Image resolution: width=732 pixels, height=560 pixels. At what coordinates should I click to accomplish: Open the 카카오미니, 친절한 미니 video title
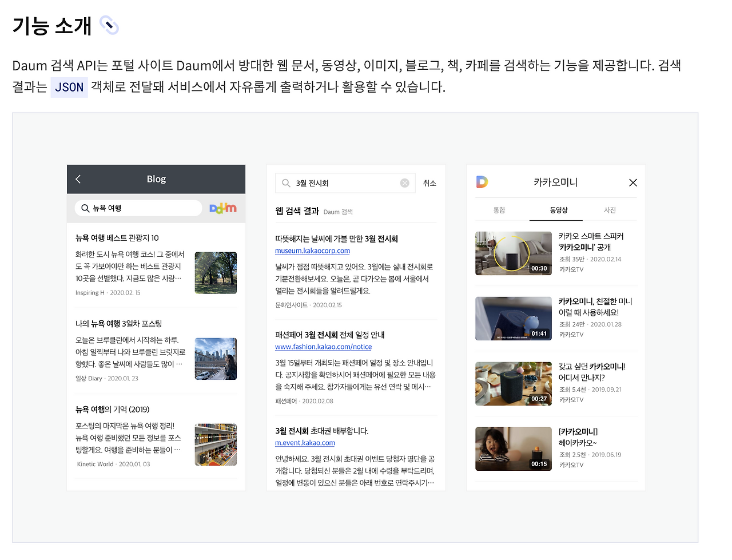pyautogui.click(x=595, y=307)
